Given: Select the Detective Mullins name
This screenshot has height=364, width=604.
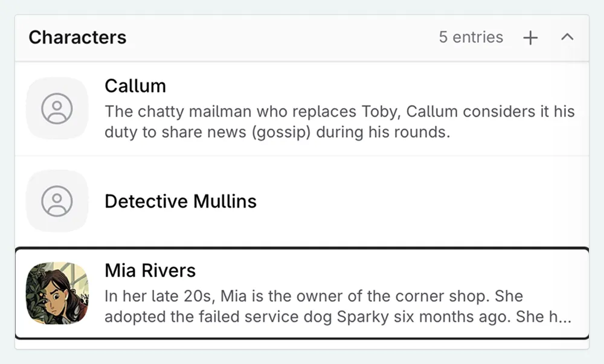Looking at the screenshot, I should (181, 201).
